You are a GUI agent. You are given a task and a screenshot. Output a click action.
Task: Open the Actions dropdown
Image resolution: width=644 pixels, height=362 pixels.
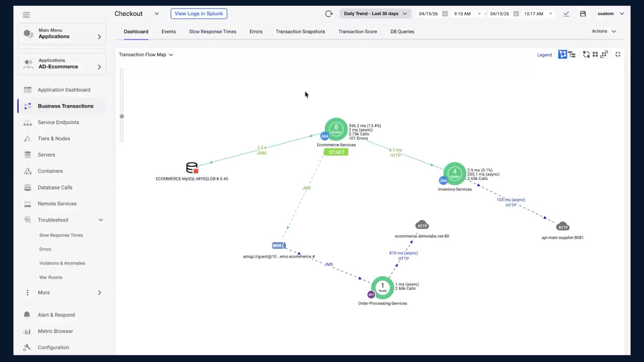[x=604, y=31]
